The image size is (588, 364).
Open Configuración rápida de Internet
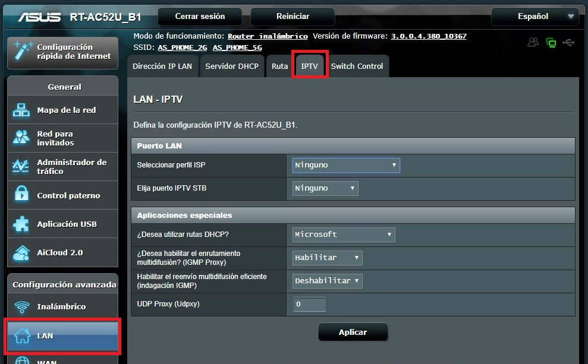(x=62, y=52)
